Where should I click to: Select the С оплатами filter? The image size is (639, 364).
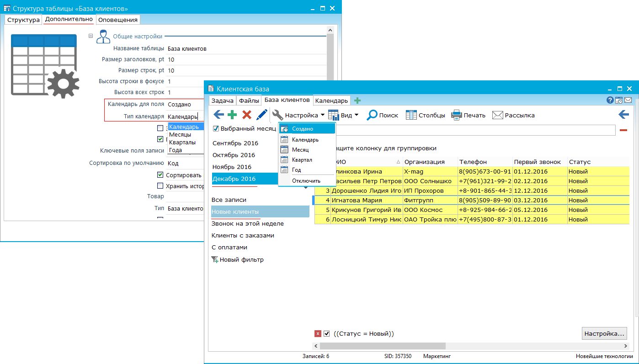coord(229,247)
